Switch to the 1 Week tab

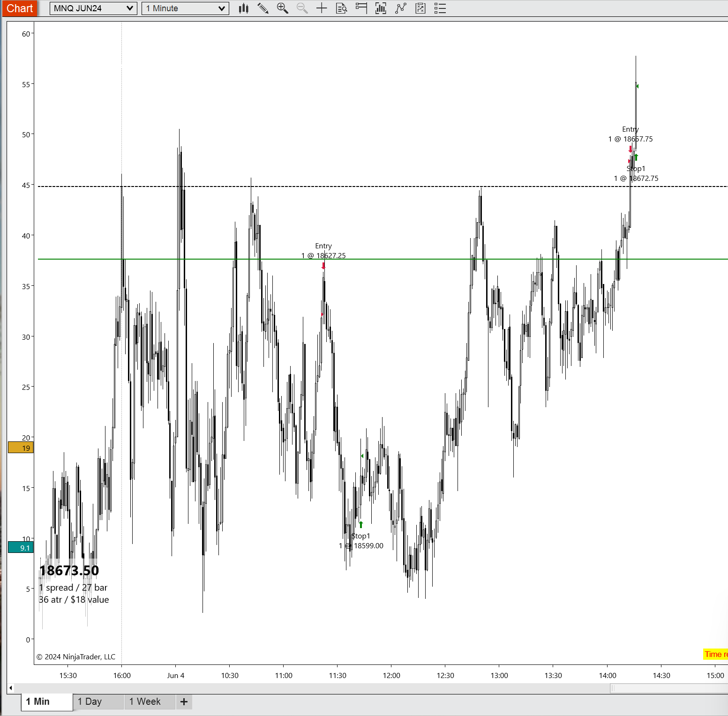click(x=150, y=701)
